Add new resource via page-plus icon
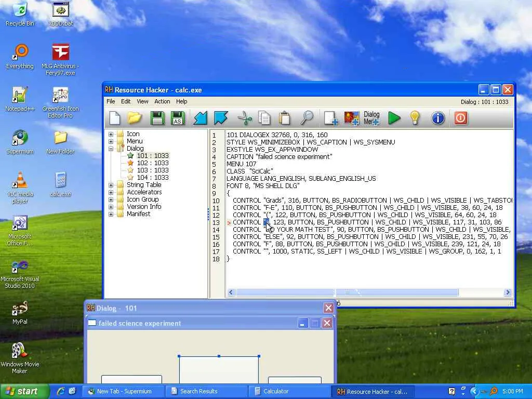 point(330,118)
